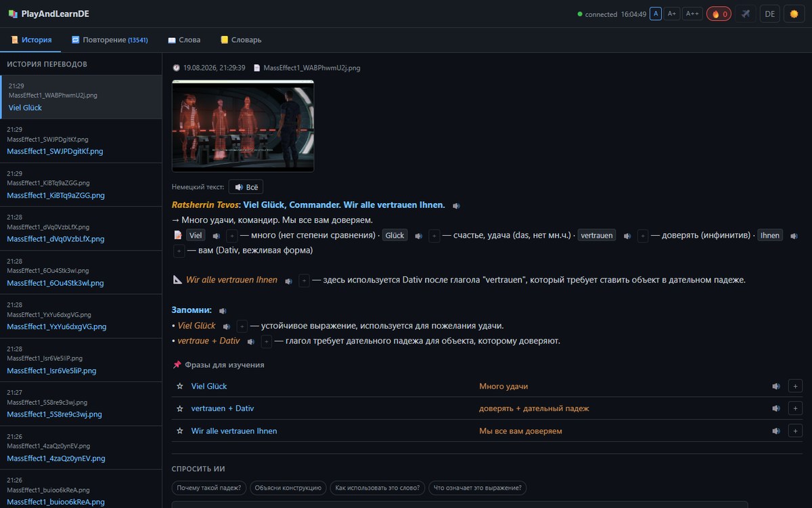The height and width of the screenshot is (508, 812).
Task: Click the 'Всё' play-all button
Action: click(246, 187)
